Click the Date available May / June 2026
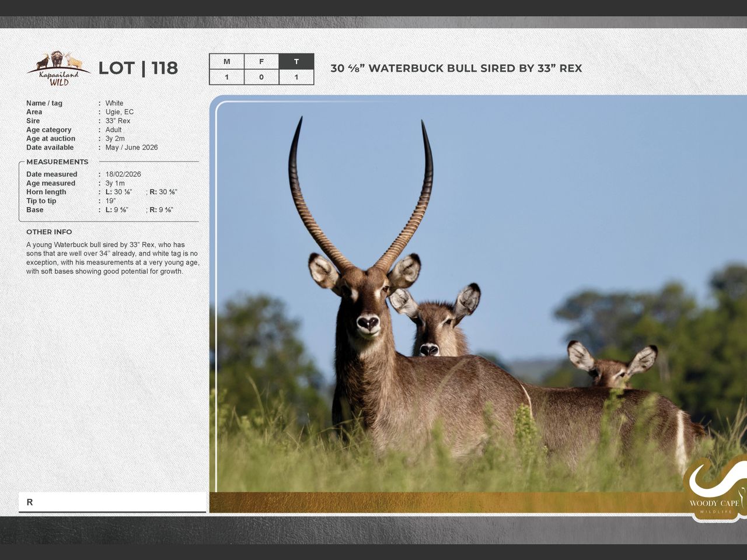This screenshot has width=747, height=560. tap(131, 148)
